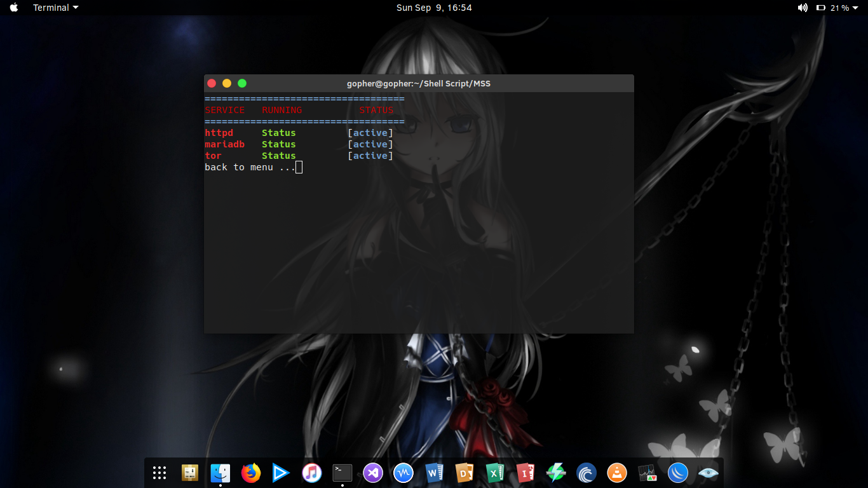The height and width of the screenshot is (488, 868).
Task: Select the mariadb service name
Action: [225, 144]
